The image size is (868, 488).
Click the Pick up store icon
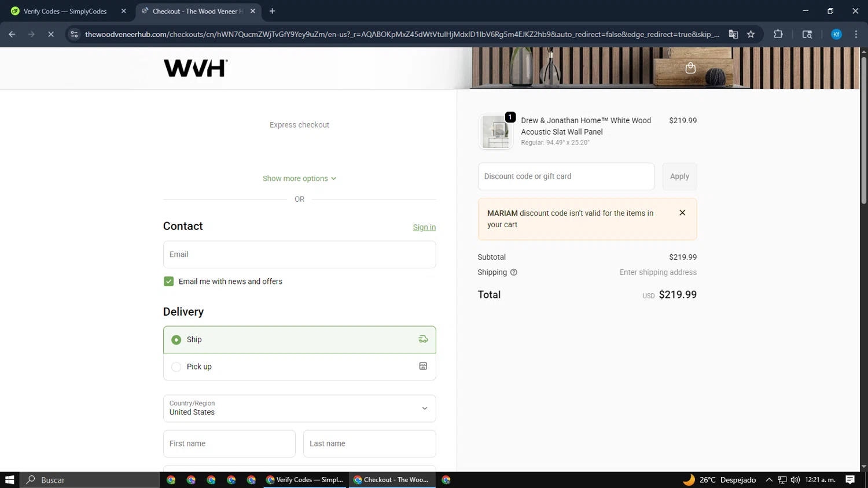click(x=423, y=366)
